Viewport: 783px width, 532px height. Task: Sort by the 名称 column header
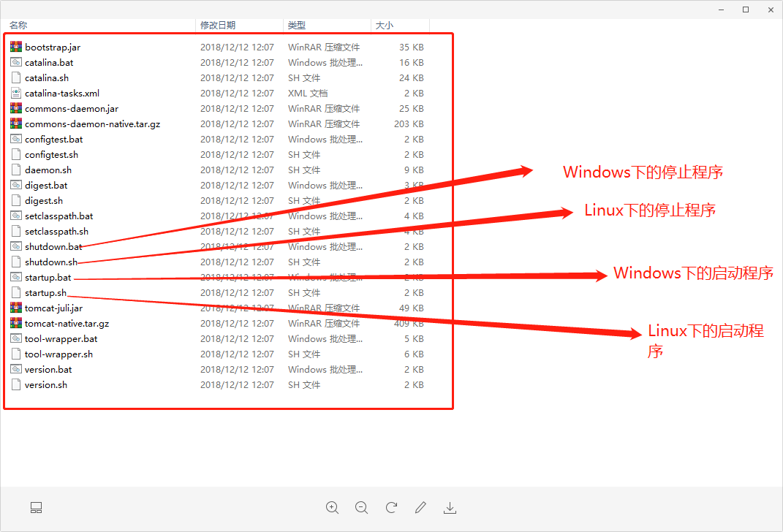(18, 25)
